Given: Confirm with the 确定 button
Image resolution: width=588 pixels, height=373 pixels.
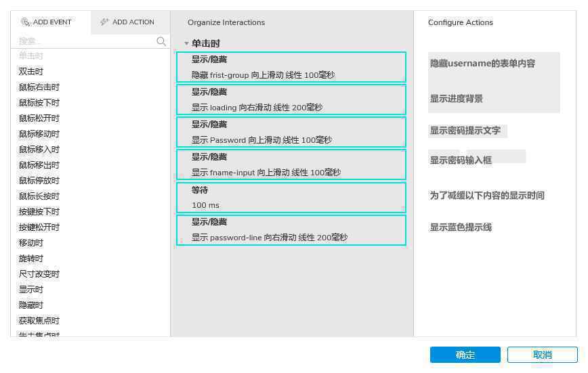Looking at the screenshot, I should click(x=465, y=355).
